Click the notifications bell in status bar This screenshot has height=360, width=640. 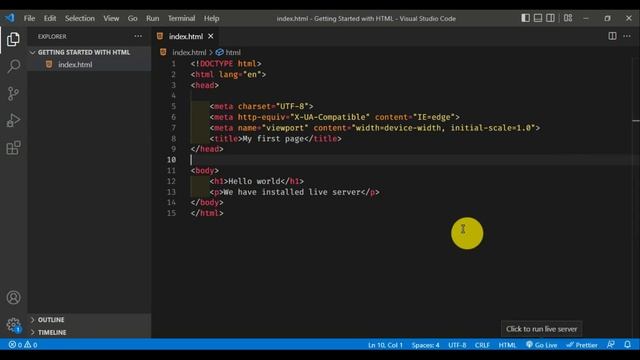[x=627, y=344]
